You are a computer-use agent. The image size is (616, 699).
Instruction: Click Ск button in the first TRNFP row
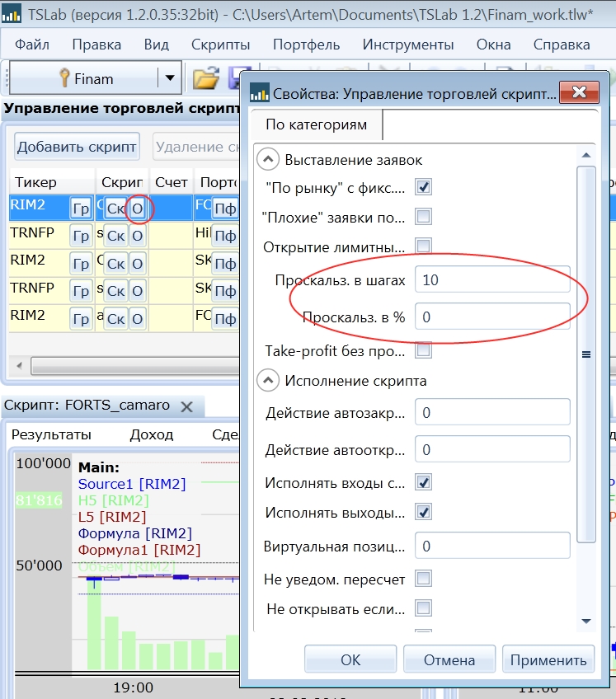pyautogui.click(x=116, y=237)
